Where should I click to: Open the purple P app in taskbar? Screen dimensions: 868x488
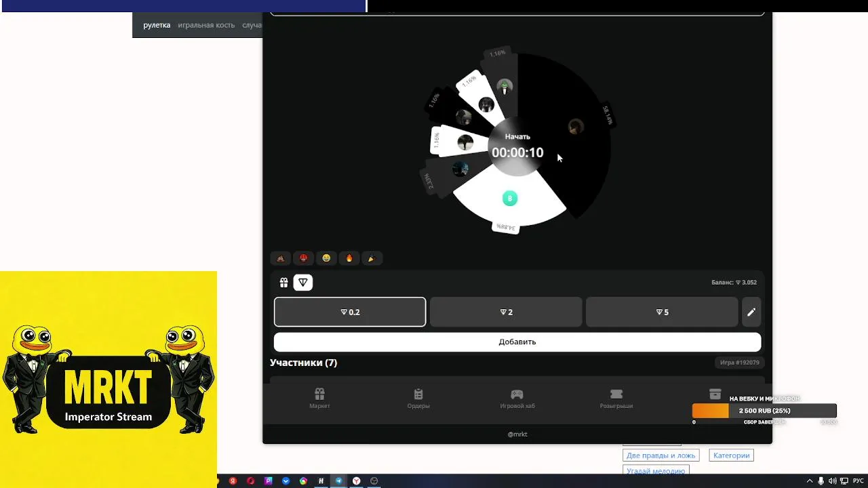point(268,481)
